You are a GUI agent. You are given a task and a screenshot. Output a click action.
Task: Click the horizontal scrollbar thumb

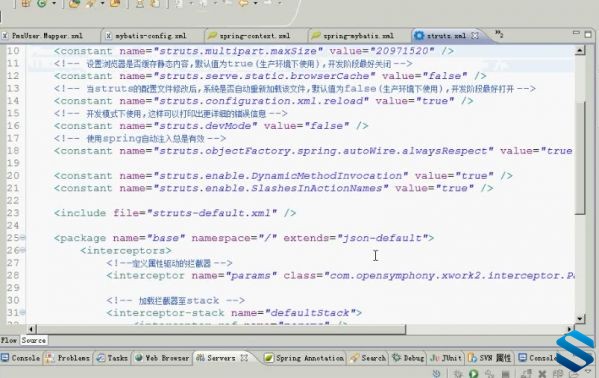(x=221, y=329)
